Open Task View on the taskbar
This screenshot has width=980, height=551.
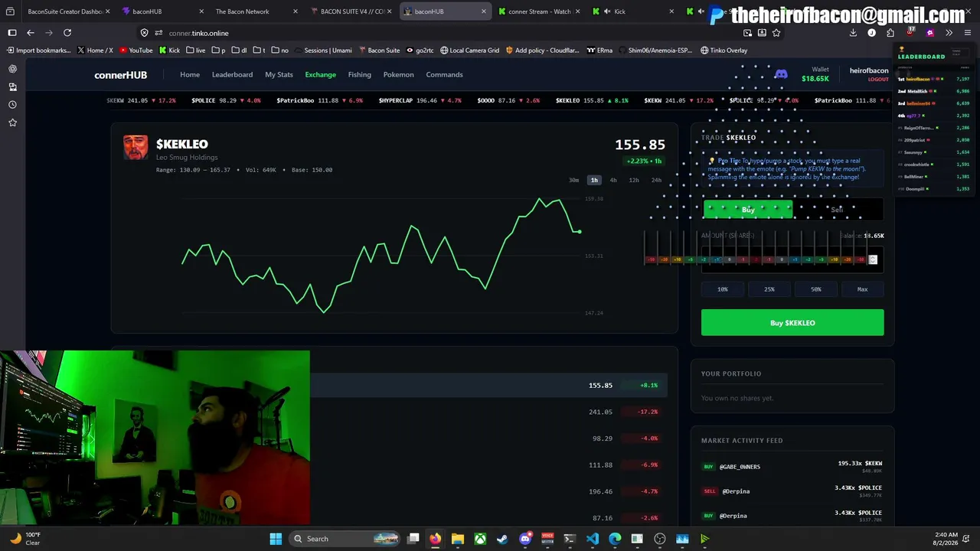(413, 539)
